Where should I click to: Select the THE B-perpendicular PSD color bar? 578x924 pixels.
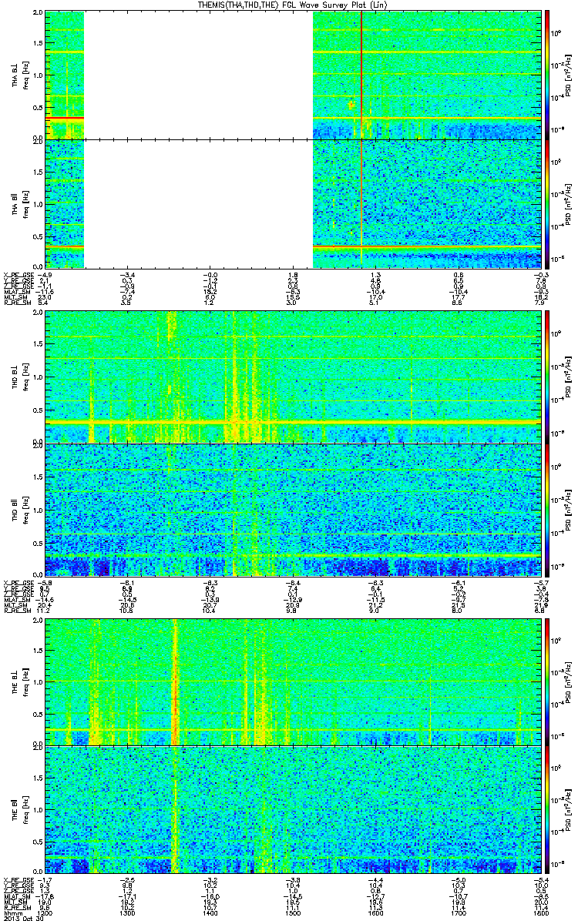tap(548, 681)
